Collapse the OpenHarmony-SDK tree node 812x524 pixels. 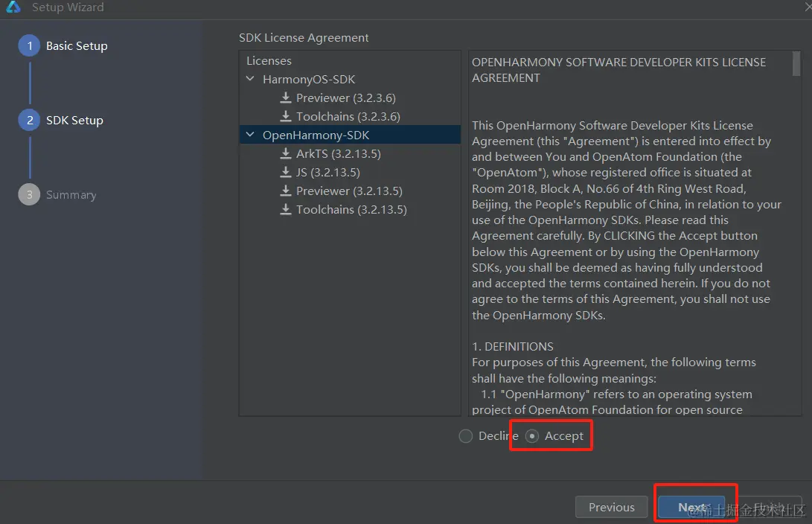[250, 135]
